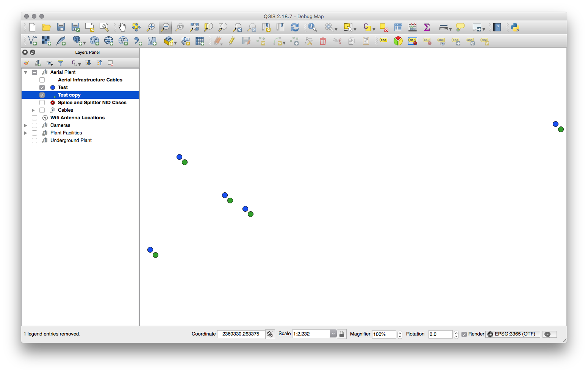The width and height of the screenshot is (588, 373).
Task: Collapse the Aerial Plant group
Action: pyautogui.click(x=25, y=72)
